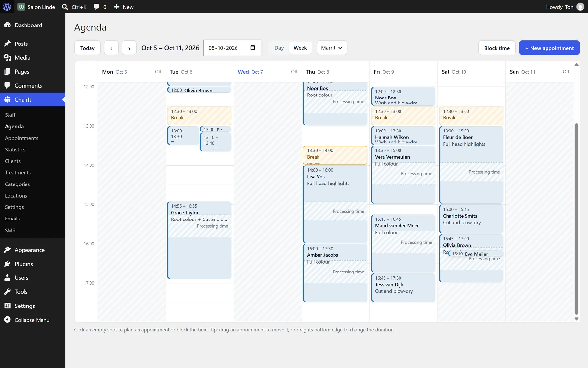Click the Collapse Menu arrow icon
Viewport: 588px width, 368px height.
[x=8, y=320]
